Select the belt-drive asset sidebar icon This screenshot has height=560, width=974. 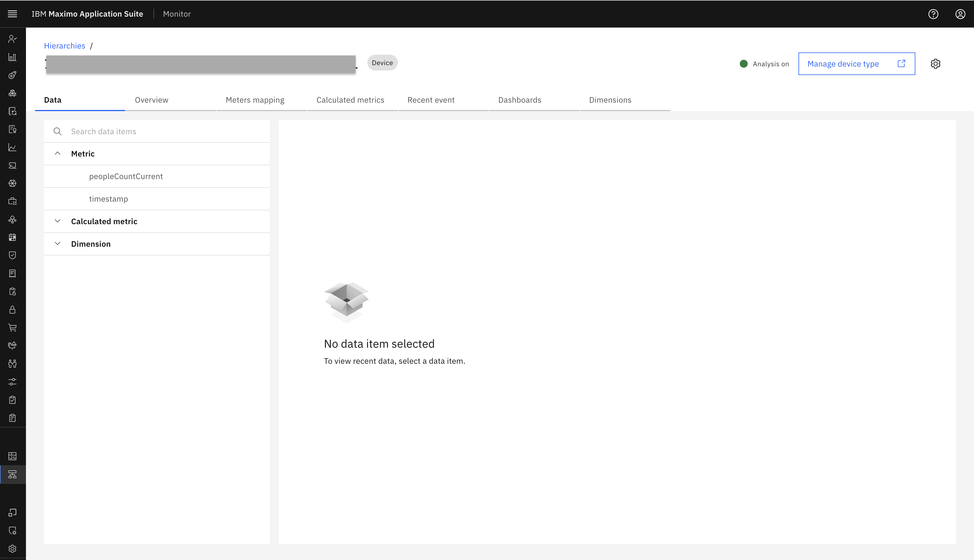tap(12, 75)
